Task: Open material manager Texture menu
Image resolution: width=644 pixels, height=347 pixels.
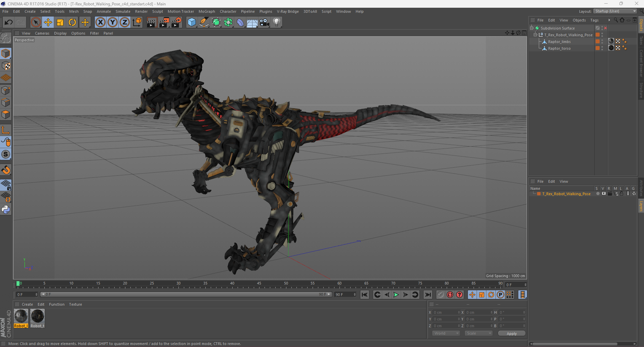Action: pos(75,304)
